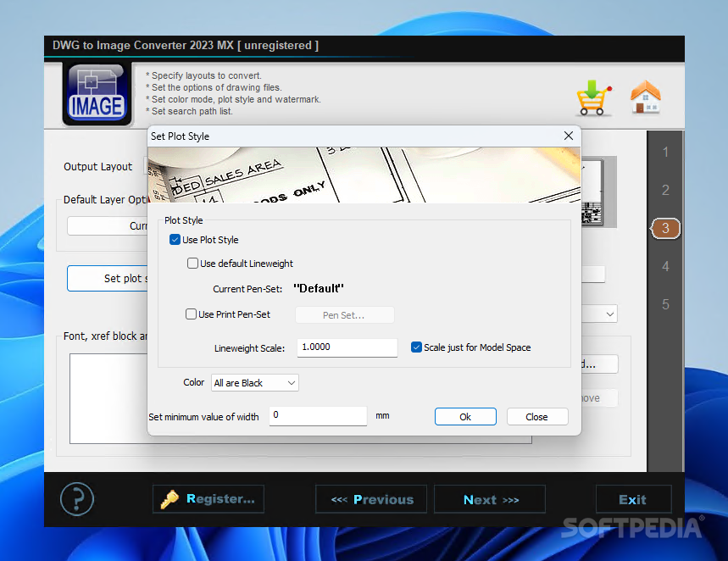Click the Set plot style button in main window
Viewport: 728px width, 561px height.
click(108, 278)
